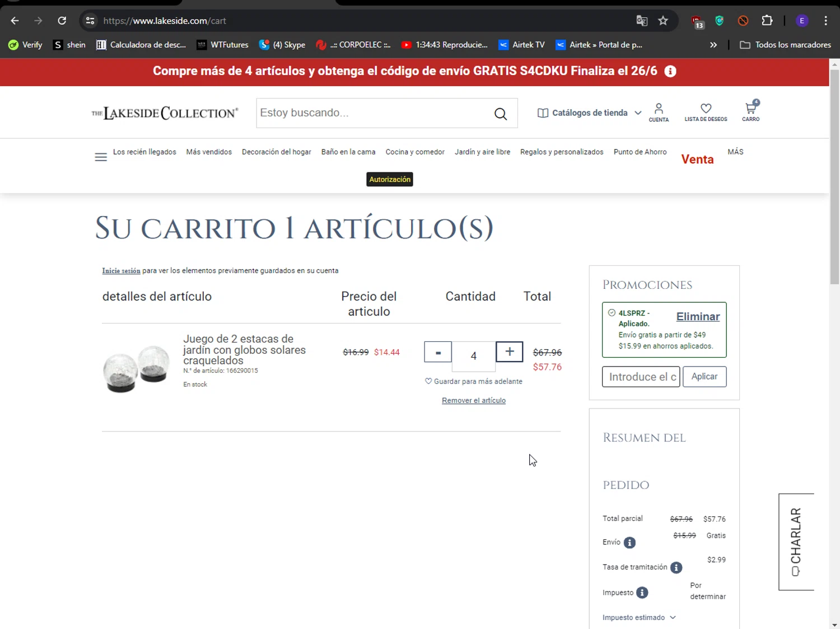Open the site information icon in address bar

tap(90, 21)
